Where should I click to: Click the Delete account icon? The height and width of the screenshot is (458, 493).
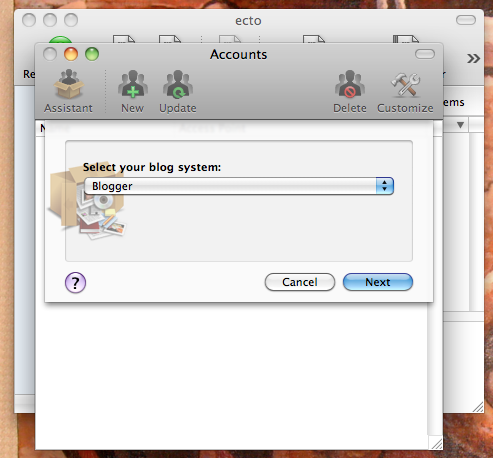(x=350, y=91)
